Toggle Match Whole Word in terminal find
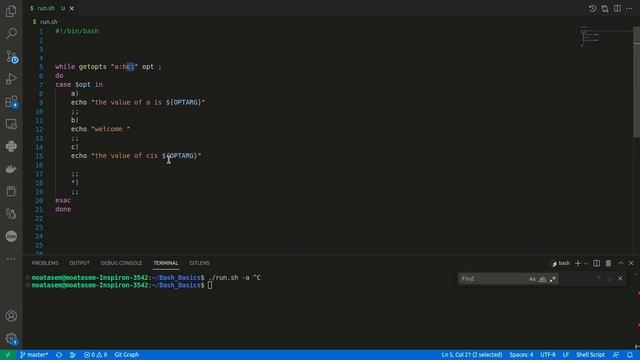This screenshot has height=360, width=640. pos(542,279)
